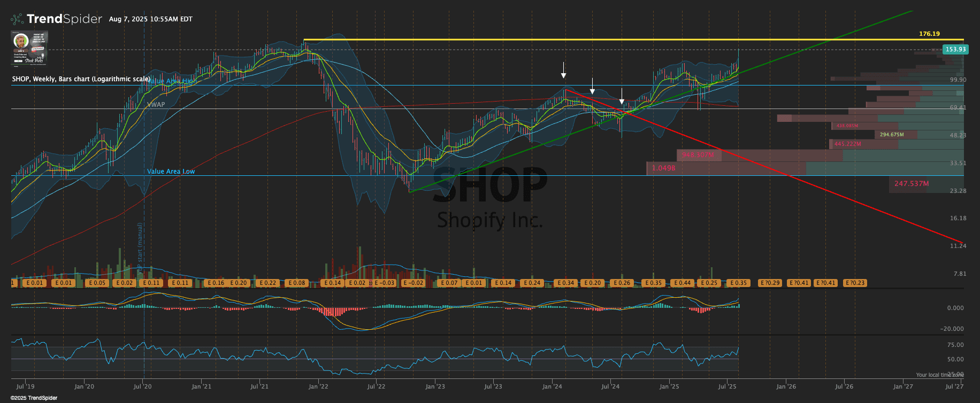Click the ©2025 TrendSpider copyright text
Image resolution: width=980 pixels, height=403 pixels.
34,398
